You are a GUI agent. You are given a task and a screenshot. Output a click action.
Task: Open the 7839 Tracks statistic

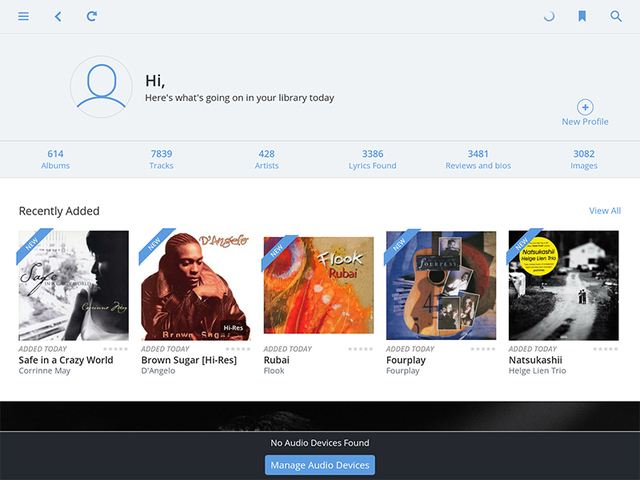point(161,160)
